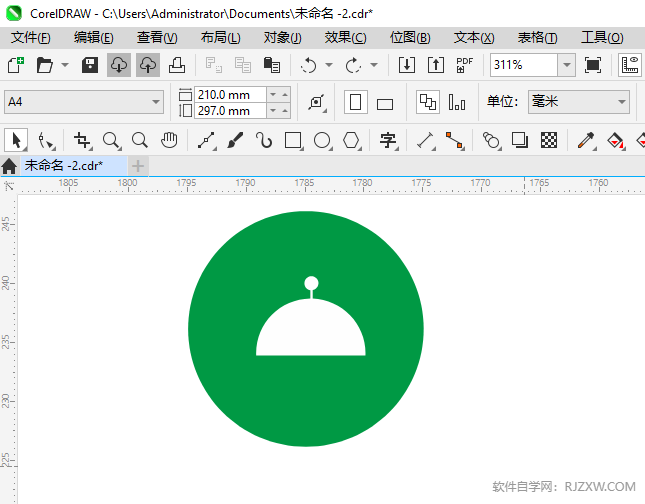Open the units 毫米 dropdown
This screenshot has height=504, width=645.
[579, 102]
